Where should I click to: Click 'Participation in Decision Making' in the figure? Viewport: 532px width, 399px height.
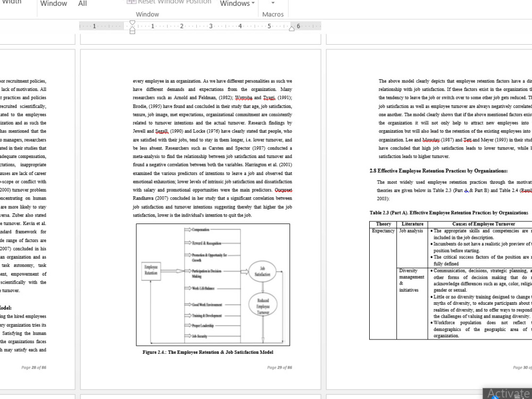(x=206, y=273)
